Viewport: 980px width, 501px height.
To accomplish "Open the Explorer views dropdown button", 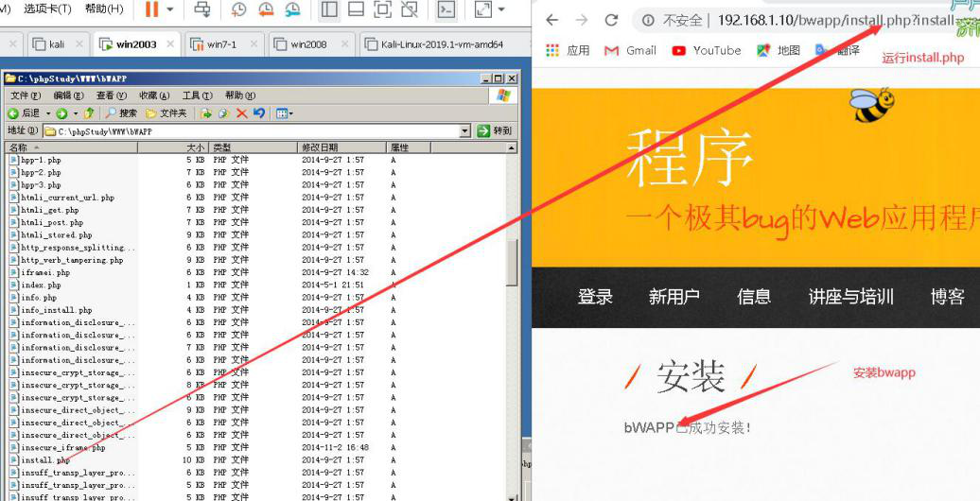I will [x=285, y=113].
